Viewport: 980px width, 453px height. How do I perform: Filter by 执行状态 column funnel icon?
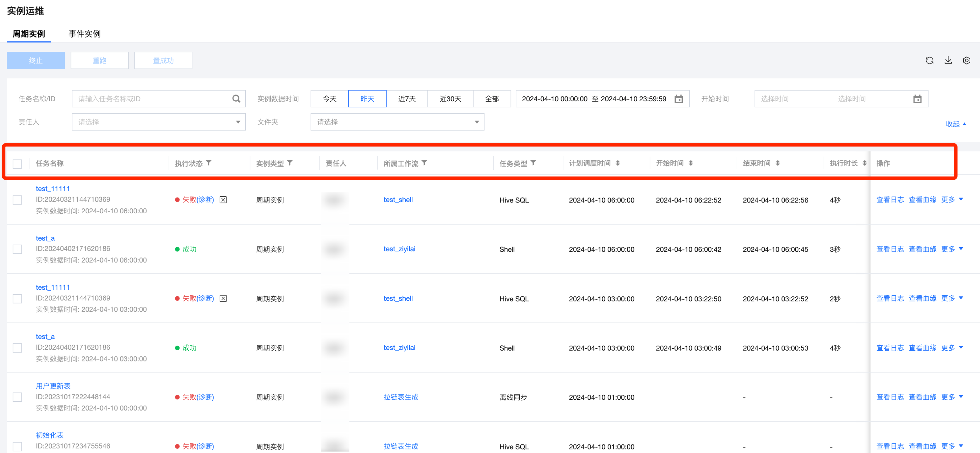tap(209, 163)
